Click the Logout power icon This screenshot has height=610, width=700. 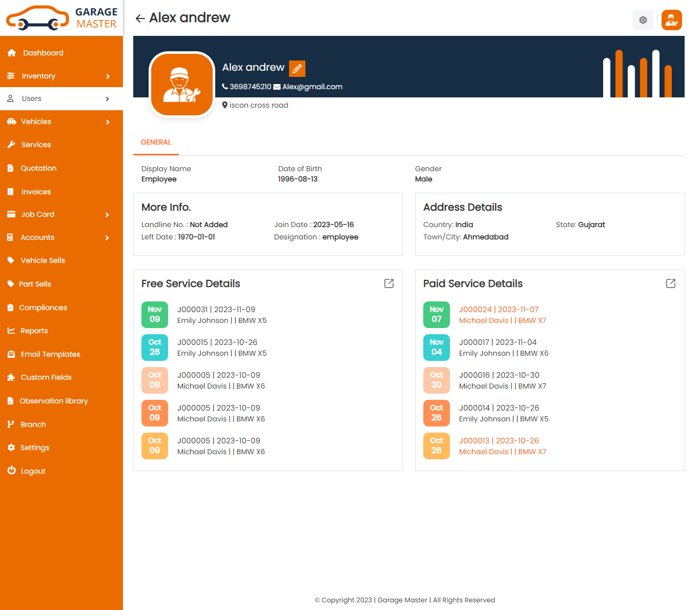12,471
